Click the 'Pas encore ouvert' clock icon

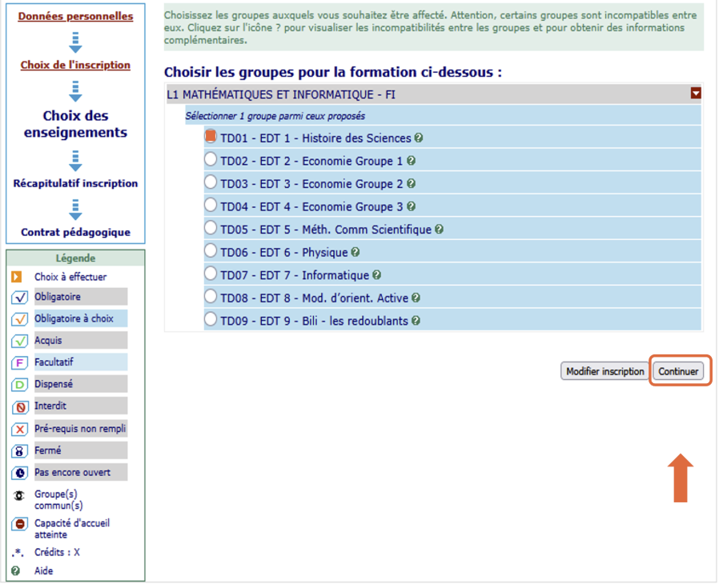point(20,473)
